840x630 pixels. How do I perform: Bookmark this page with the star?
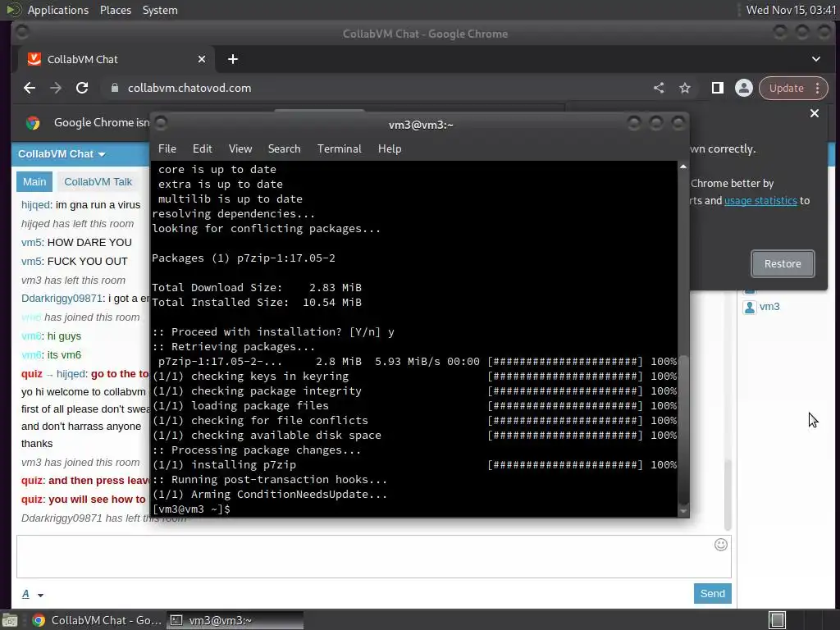coord(685,88)
